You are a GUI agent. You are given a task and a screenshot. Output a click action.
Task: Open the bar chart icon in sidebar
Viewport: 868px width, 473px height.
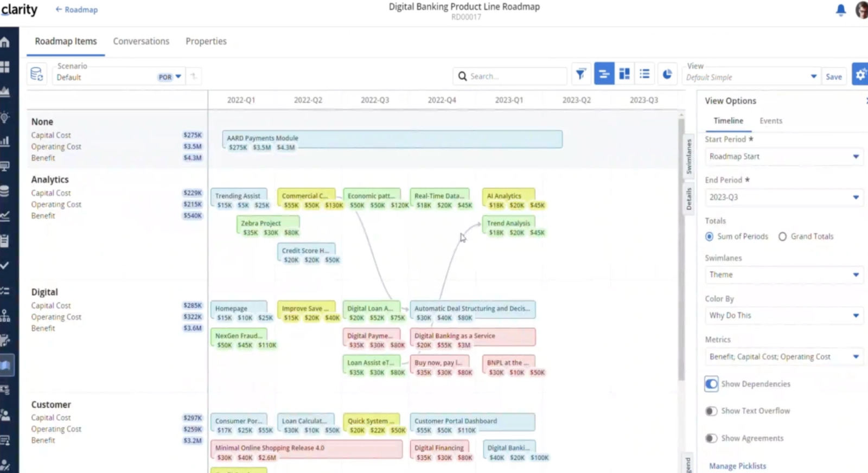(5, 141)
